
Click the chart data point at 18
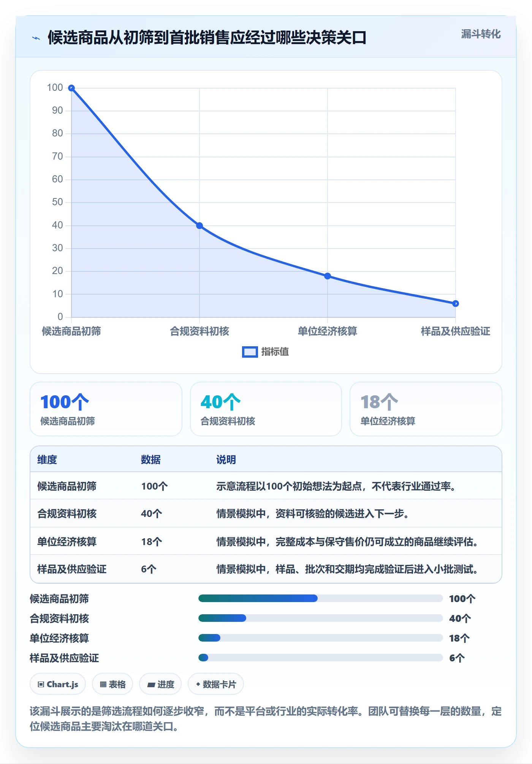328,276
